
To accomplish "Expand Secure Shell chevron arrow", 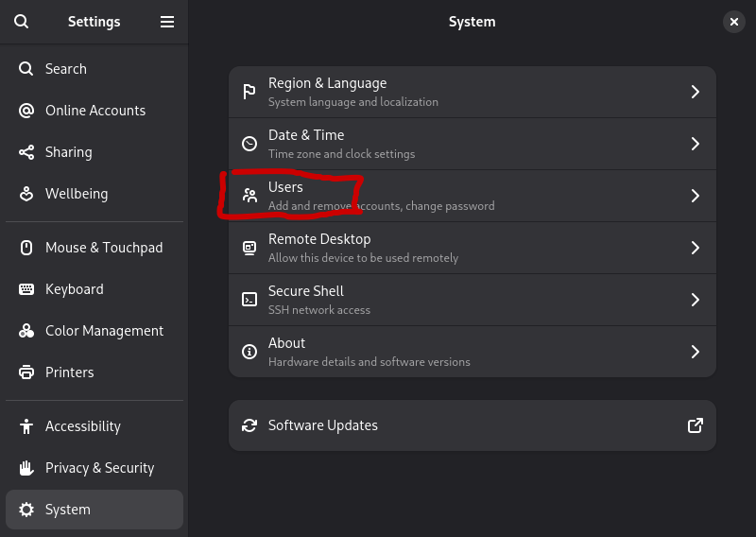I will click(695, 300).
